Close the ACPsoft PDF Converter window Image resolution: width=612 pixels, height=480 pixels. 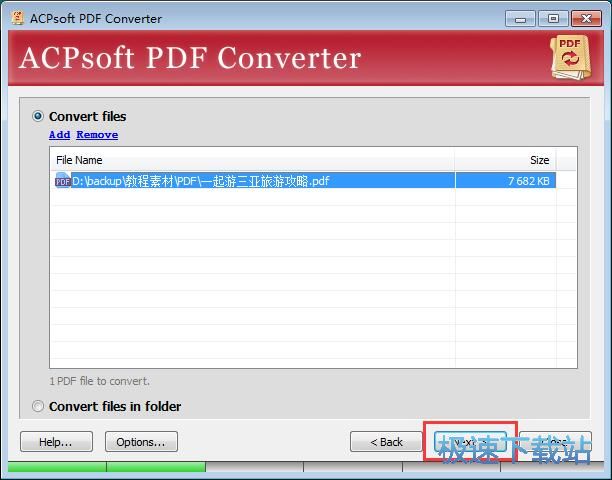586,18
